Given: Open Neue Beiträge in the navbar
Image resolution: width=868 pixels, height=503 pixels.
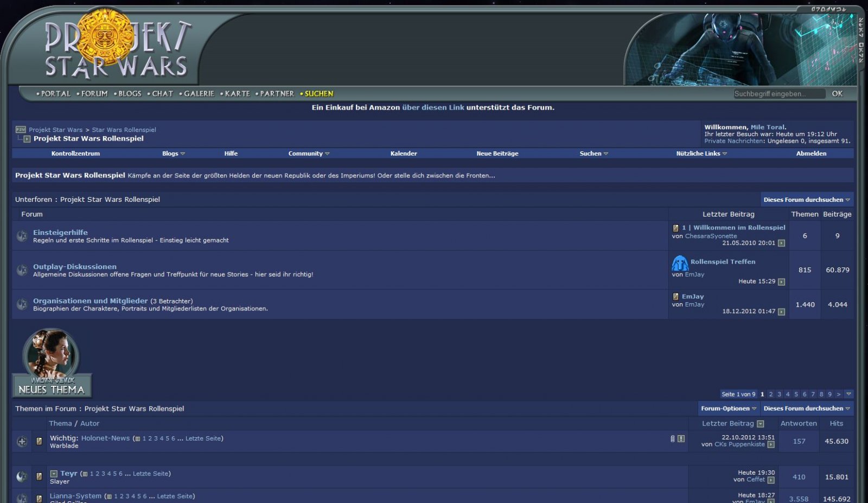Looking at the screenshot, I should point(497,154).
